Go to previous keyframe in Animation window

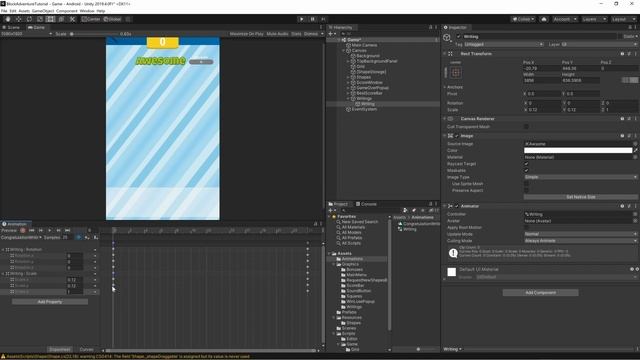point(41,231)
